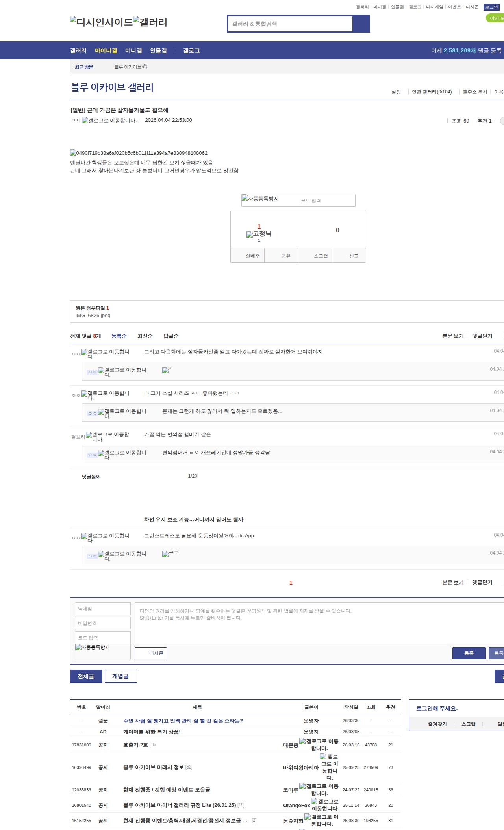Open the 디시콘 emoticon picker
504x830 pixels.
point(151,653)
